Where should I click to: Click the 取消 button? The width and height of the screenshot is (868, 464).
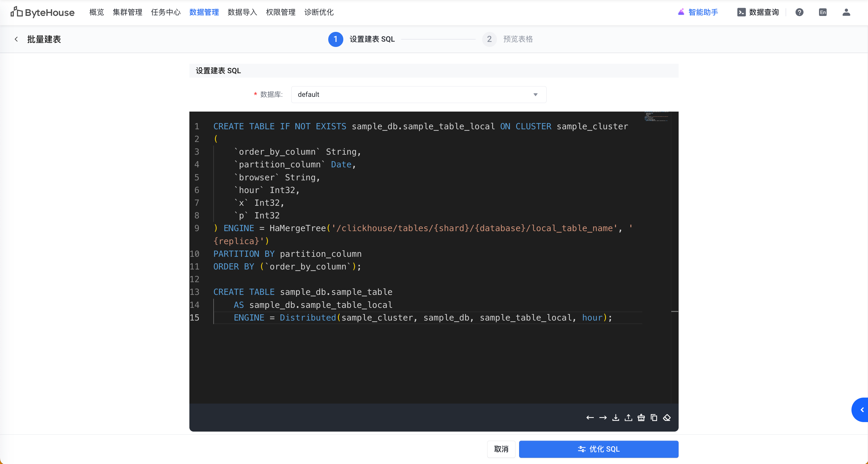point(501,449)
